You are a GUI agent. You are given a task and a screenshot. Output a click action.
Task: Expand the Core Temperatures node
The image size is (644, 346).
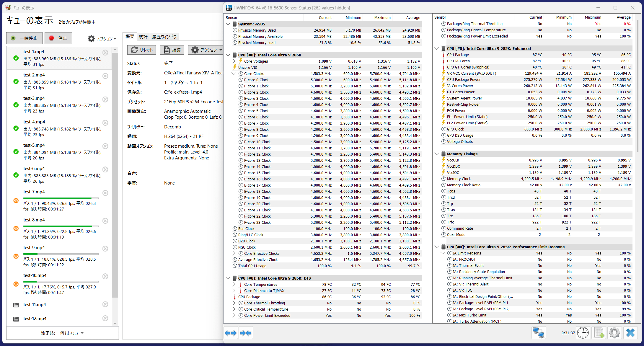click(x=234, y=284)
